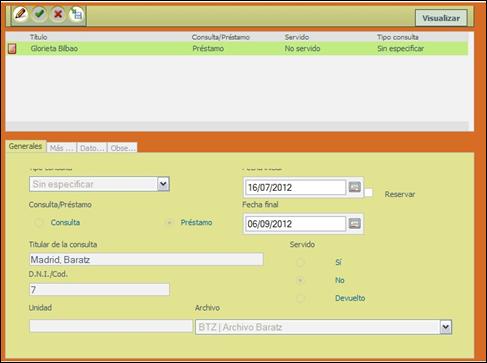Click the copy/save document toolbar icon
Screen dimensions: 487x363
point(77,14)
